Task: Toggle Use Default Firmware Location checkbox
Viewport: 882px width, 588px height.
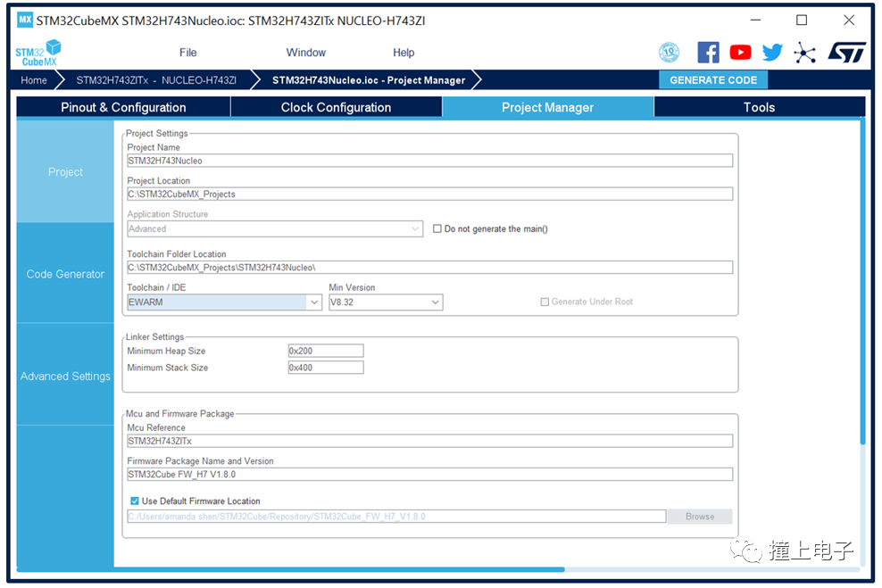Action: [135, 501]
